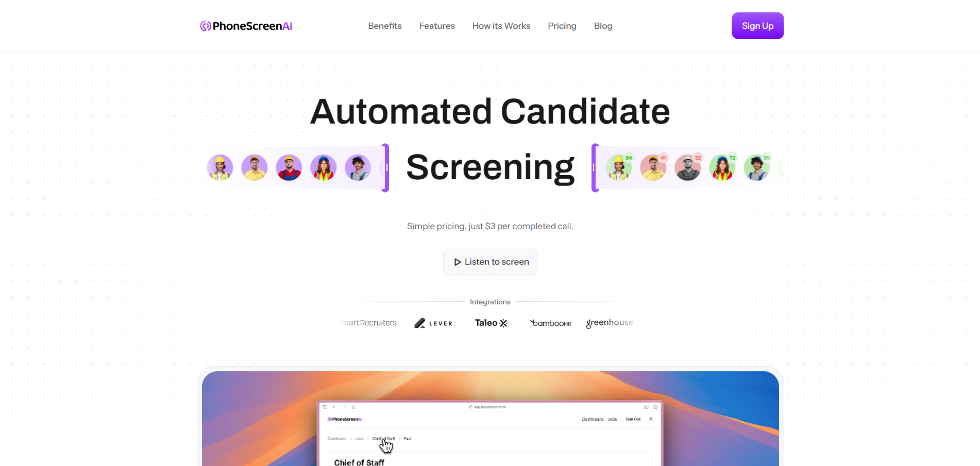Click the Listen to screen button
Image resolution: width=980 pixels, height=466 pixels.
(x=490, y=262)
